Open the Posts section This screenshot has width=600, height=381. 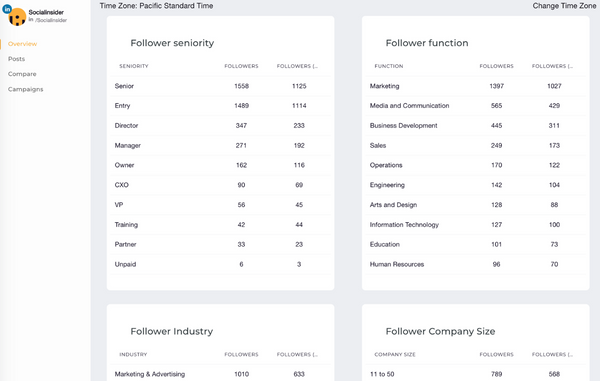coord(16,59)
